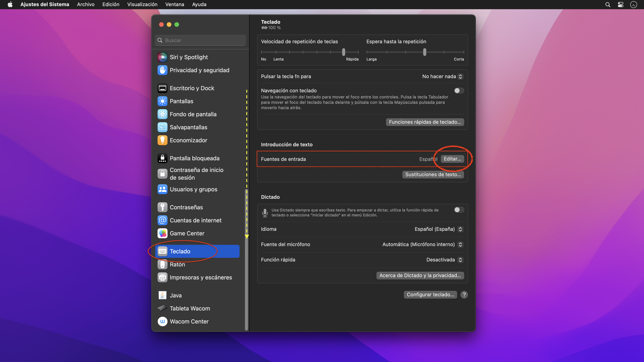Click the Editar... input sources button
The width and height of the screenshot is (644, 362).
tap(452, 159)
